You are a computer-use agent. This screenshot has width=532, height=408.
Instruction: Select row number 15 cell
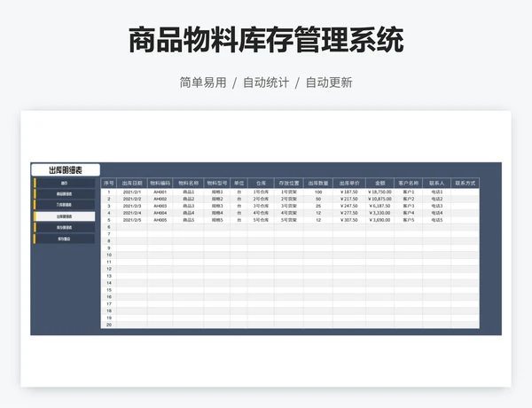(x=109, y=290)
